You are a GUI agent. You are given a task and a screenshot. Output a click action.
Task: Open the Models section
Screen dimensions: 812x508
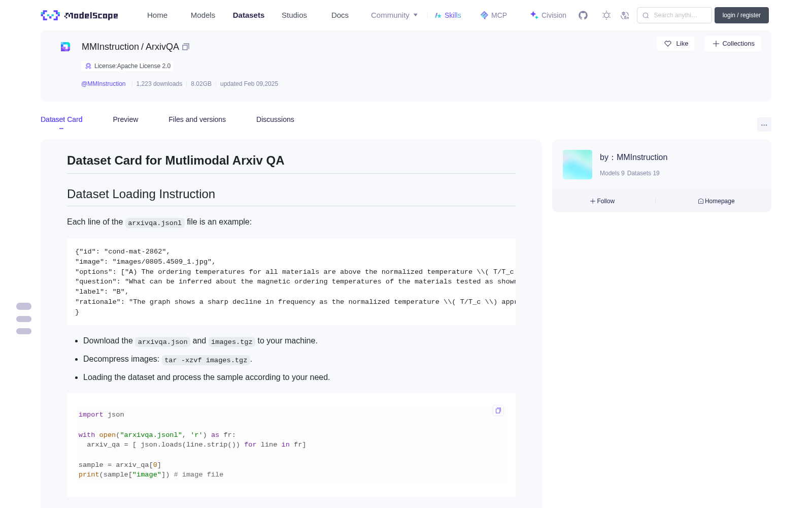tap(203, 15)
